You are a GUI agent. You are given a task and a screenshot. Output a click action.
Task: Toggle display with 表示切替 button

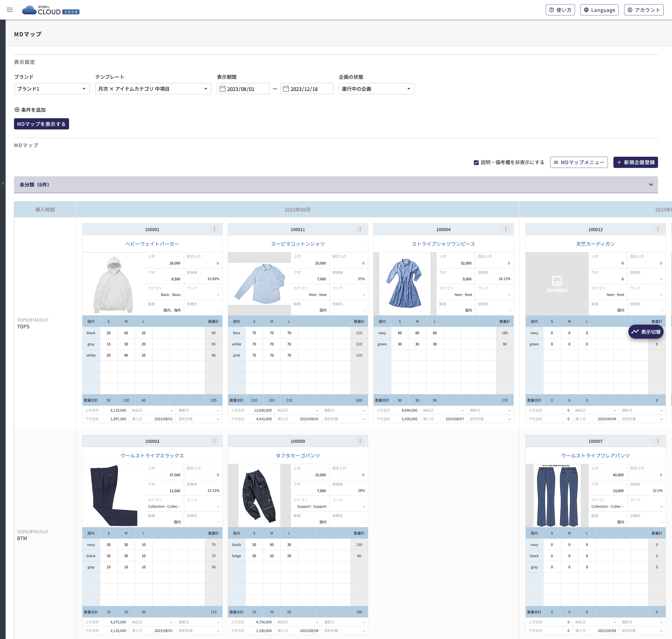645,332
